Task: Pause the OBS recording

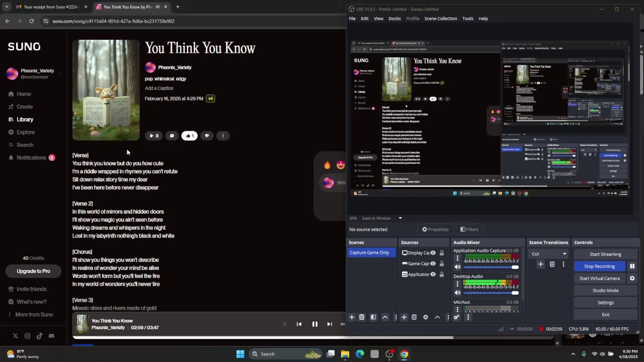Action: (x=632, y=266)
